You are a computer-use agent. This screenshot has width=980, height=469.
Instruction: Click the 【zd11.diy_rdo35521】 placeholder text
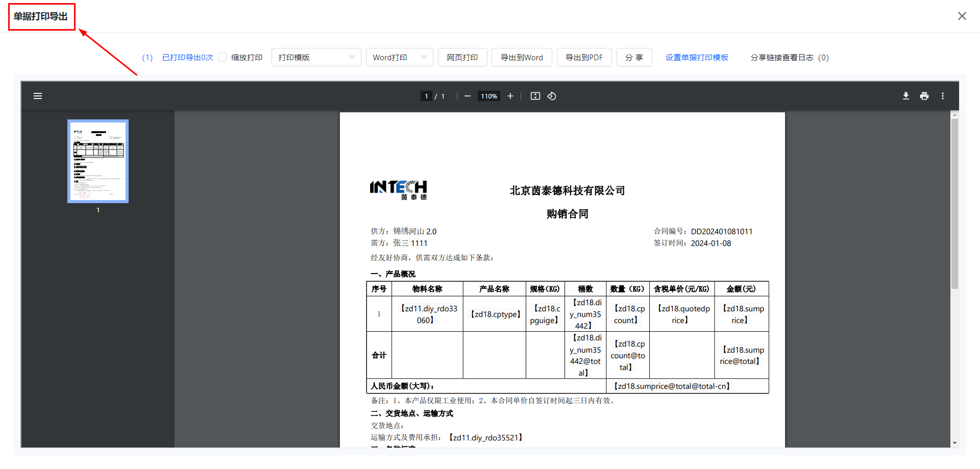[485, 438]
